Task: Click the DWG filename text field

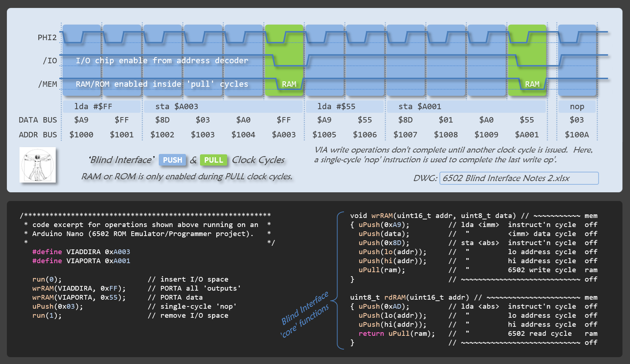Action: pos(519,178)
